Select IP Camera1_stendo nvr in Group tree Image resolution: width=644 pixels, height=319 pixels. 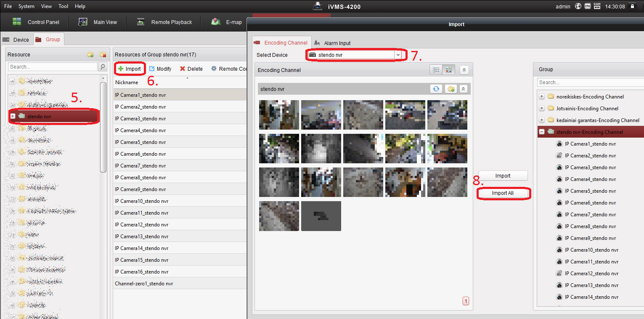point(590,144)
